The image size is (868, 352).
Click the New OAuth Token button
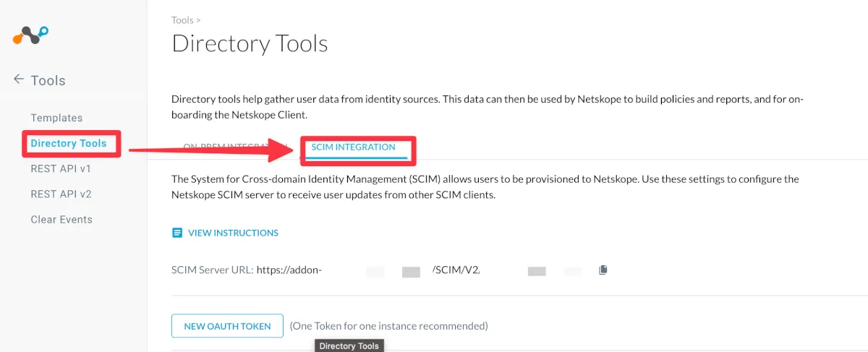(226, 326)
